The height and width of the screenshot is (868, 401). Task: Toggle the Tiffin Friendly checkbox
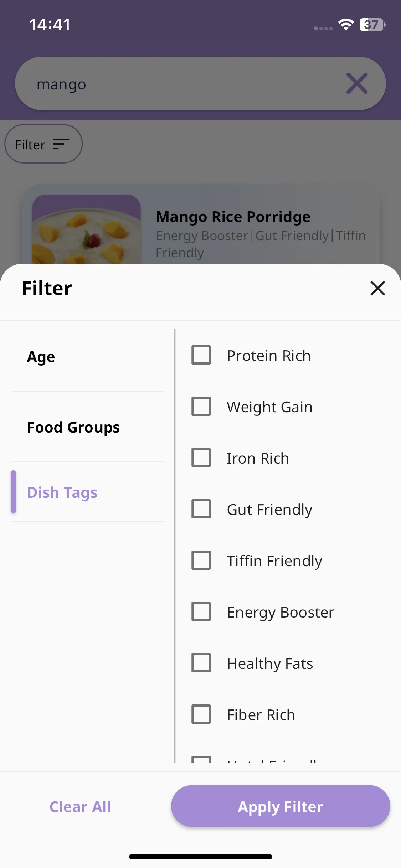(201, 560)
